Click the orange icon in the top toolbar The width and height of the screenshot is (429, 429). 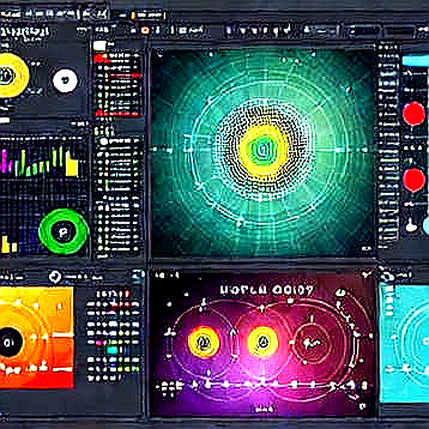pos(145,30)
